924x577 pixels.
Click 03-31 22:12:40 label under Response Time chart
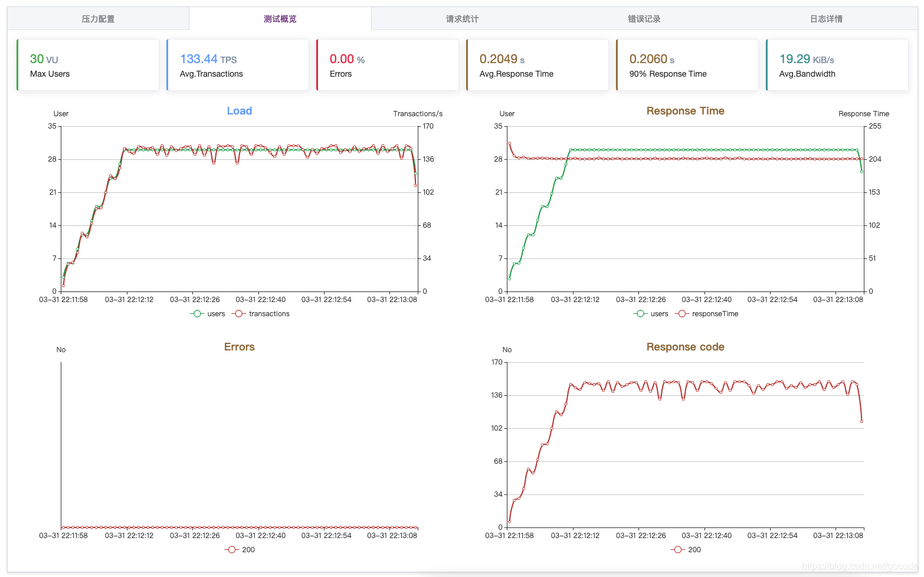click(706, 300)
